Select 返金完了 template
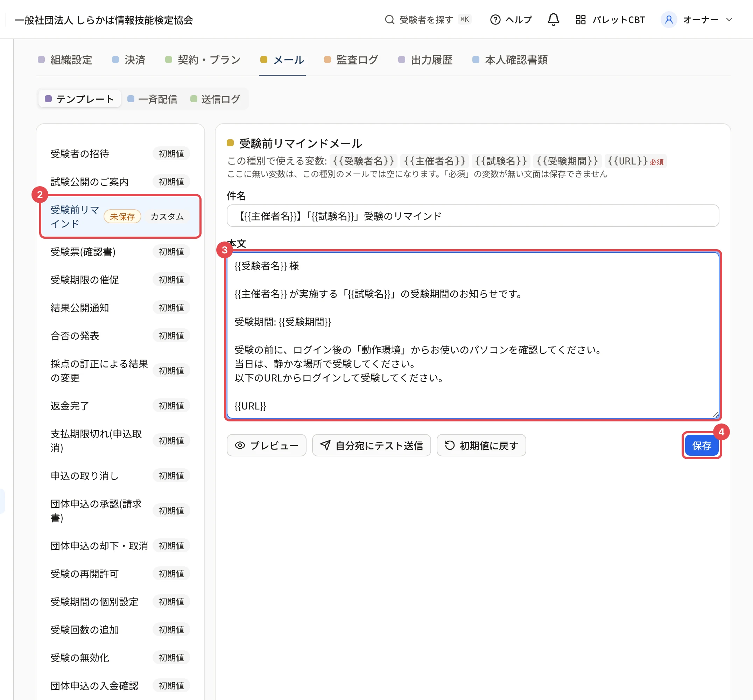This screenshot has width=753, height=700. 120,406
